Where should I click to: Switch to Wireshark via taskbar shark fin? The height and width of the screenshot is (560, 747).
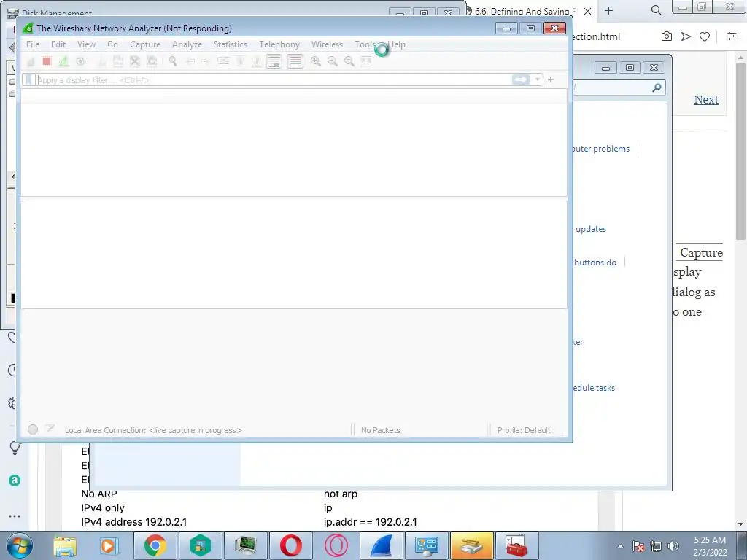click(381, 545)
